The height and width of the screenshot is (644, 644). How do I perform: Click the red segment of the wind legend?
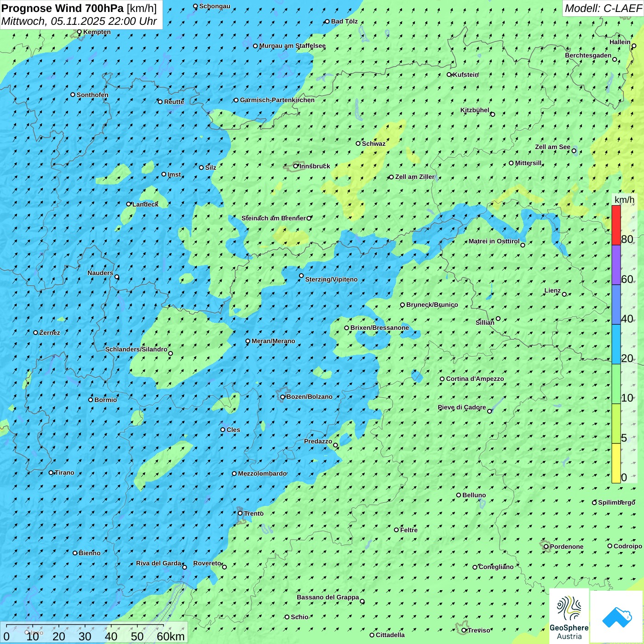[616, 225]
